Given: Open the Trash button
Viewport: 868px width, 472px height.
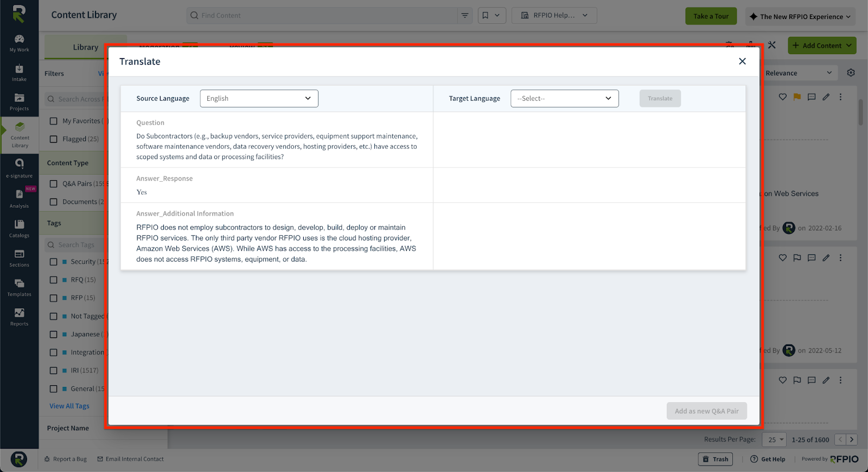Looking at the screenshot, I should [x=715, y=459].
